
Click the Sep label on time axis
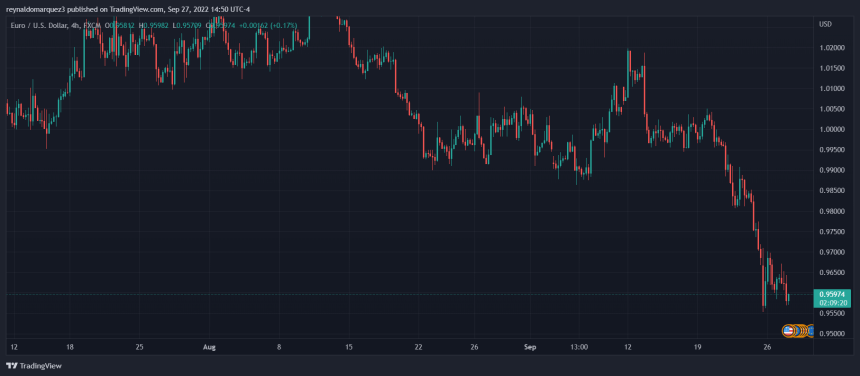pyautogui.click(x=529, y=347)
